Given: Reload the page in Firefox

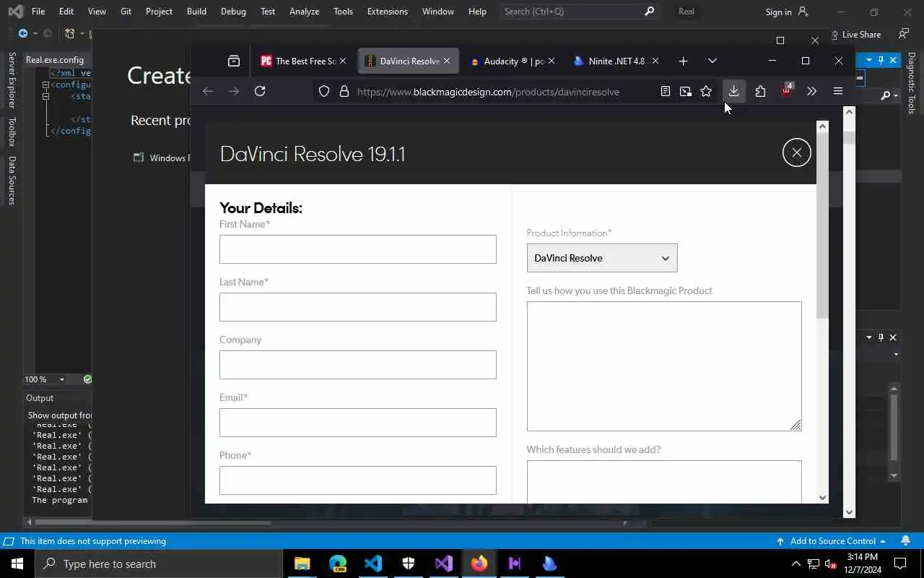Looking at the screenshot, I should 260,91.
